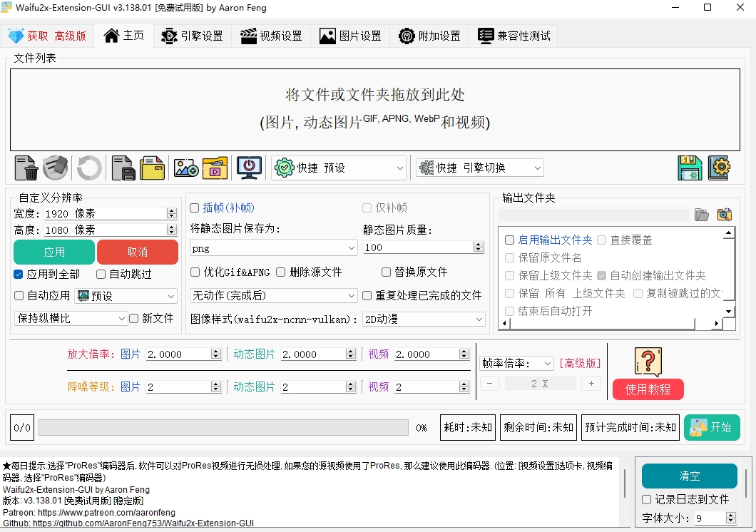Click the 清空 clear log button
This screenshot has height=532, width=756.
point(690,476)
